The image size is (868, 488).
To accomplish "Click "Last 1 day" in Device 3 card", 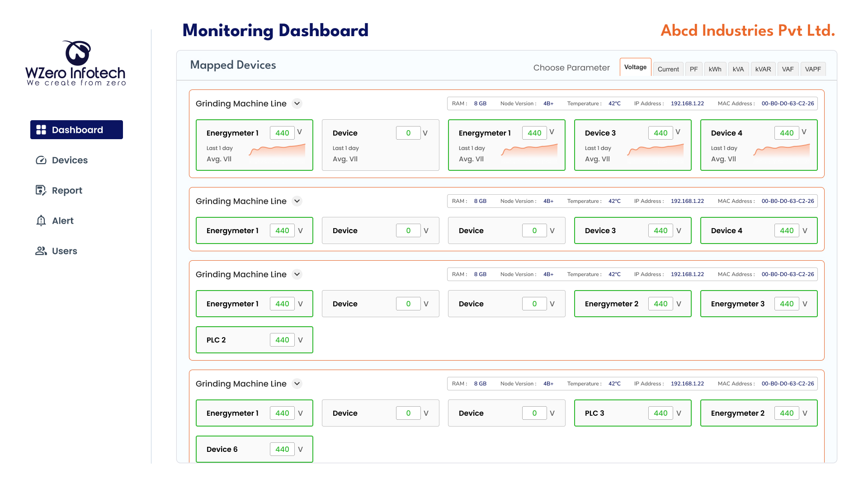I will point(598,148).
